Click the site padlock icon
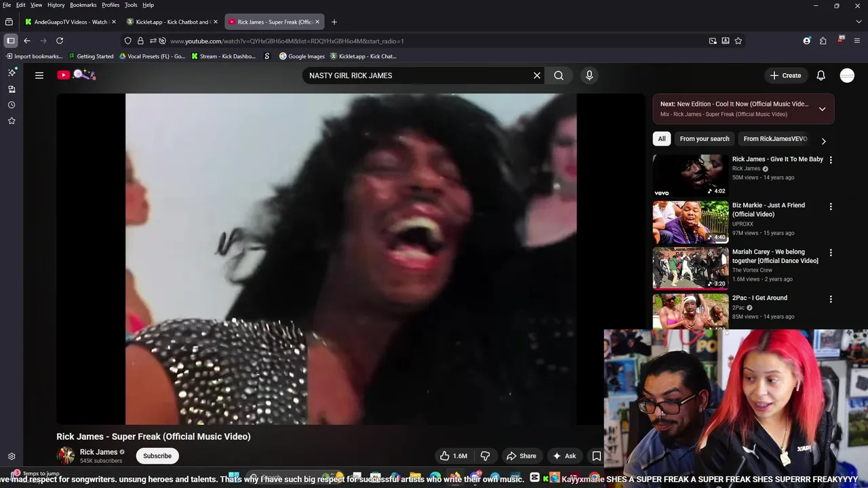The height and width of the screenshot is (488, 868). click(140, 41)
